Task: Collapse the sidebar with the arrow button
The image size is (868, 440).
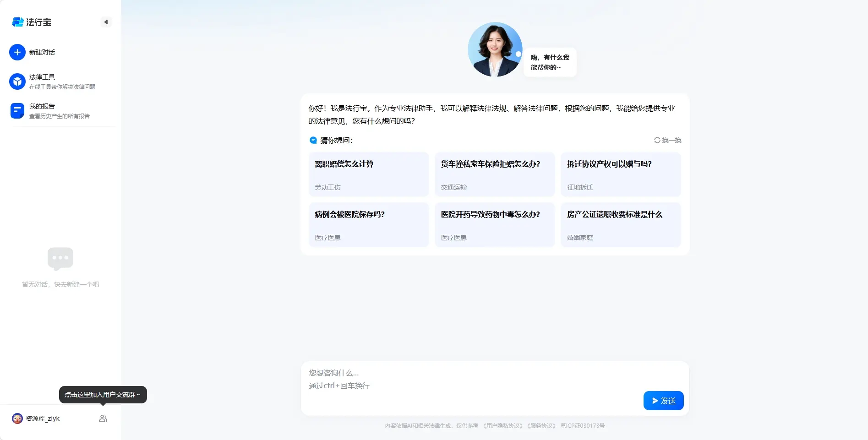Action: pos(106,22)
